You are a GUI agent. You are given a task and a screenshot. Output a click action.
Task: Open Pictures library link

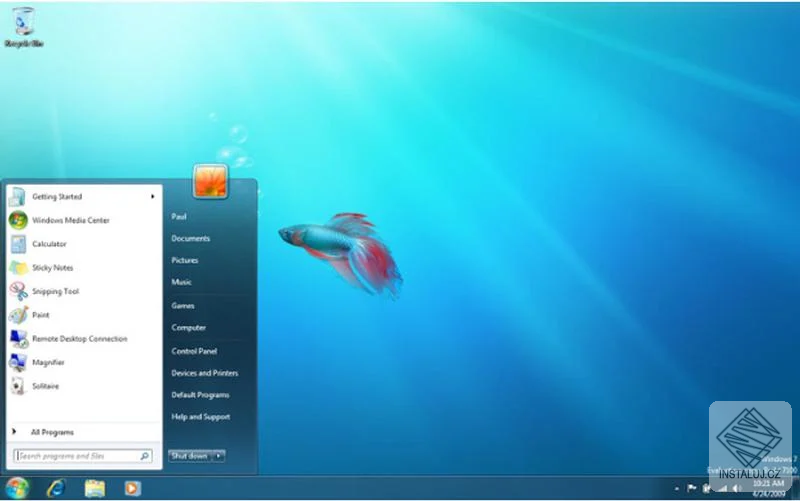pos(185,261)
